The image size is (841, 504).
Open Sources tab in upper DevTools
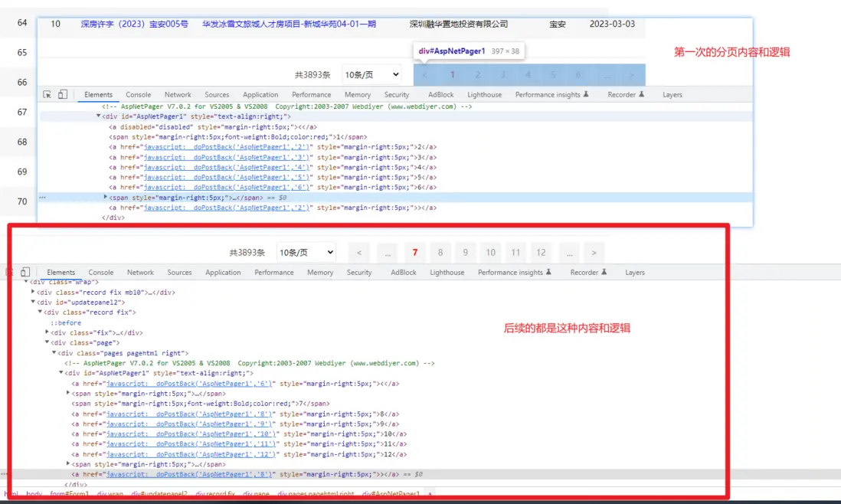[217, 94]
